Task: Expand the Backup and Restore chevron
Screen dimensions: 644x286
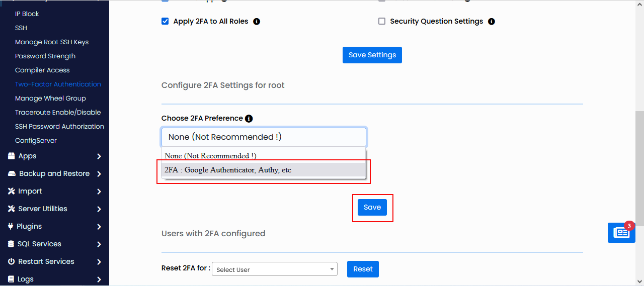Action: point(99,174)
